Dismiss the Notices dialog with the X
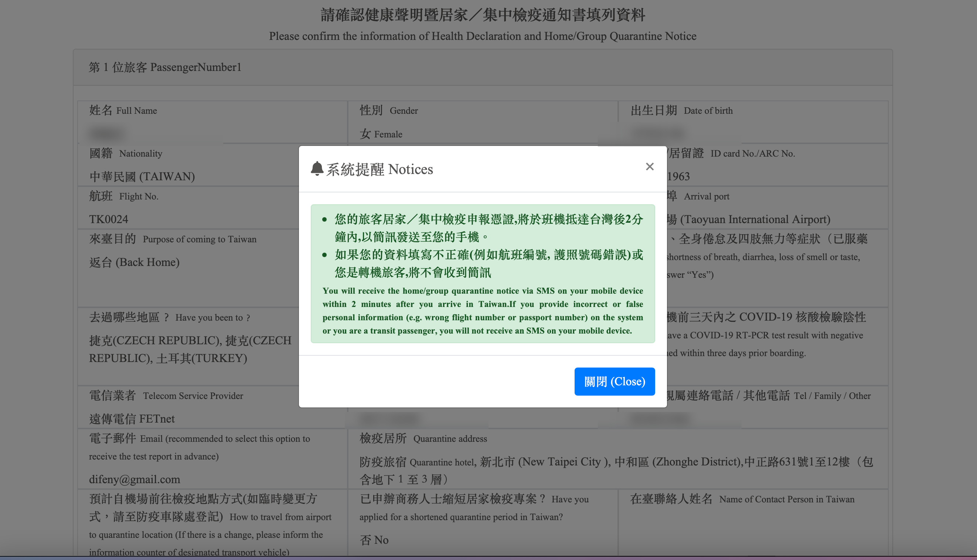 click(x=649, y=167)
